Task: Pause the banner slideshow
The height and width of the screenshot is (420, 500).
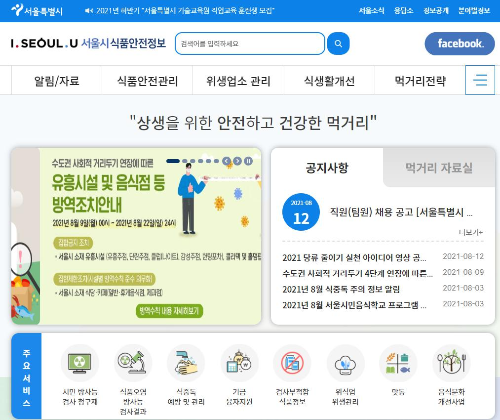Action: pyautogui.click(x=248, y=161)
